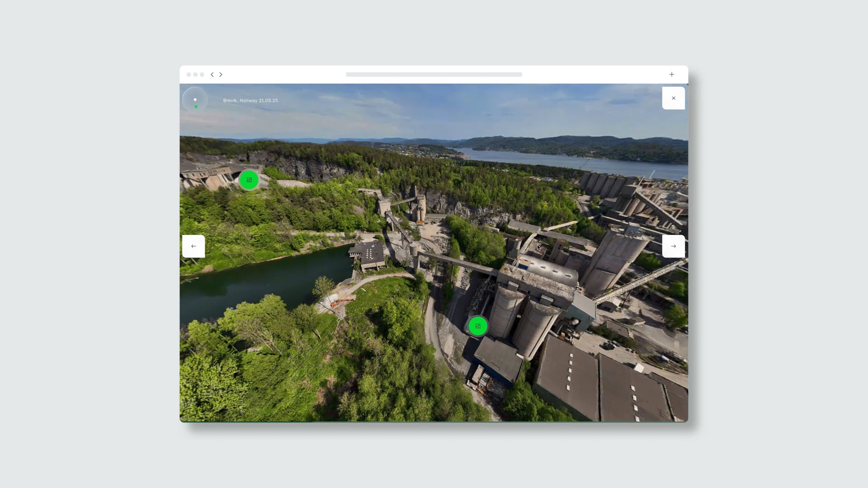Open the green photo hotspot near the quarry
The image size is (868, 488).
[249, 180]
